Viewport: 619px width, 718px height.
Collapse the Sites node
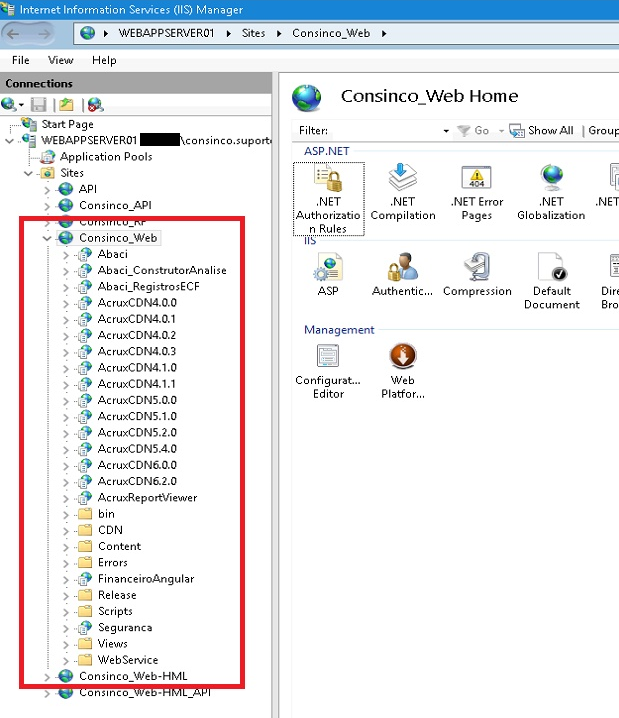point(28,173)
